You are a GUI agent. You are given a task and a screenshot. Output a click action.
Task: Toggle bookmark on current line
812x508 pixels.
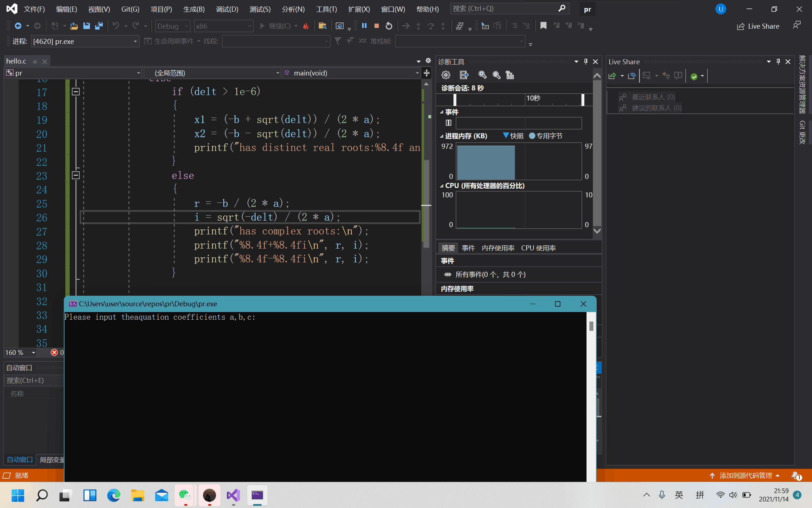click(543, 26)
